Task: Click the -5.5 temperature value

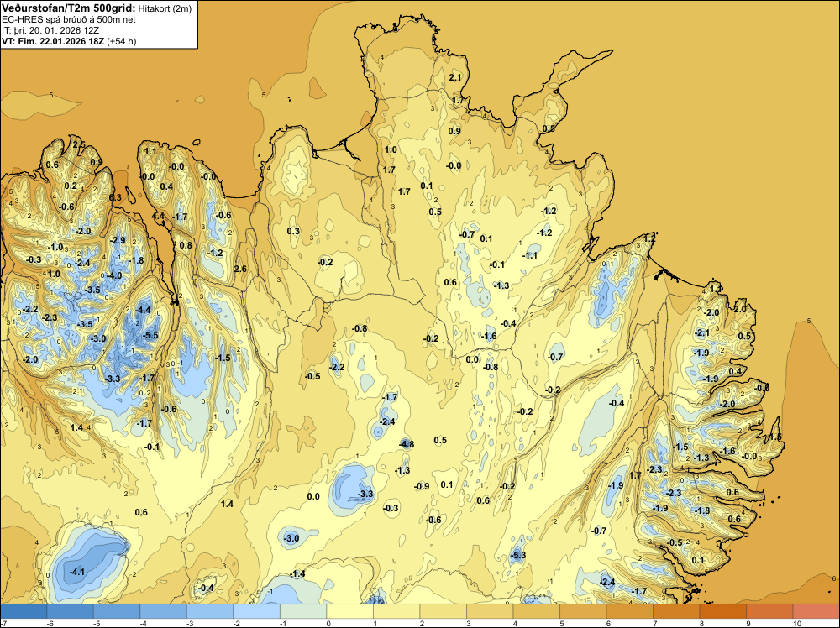Action: [x=151, y=335]
